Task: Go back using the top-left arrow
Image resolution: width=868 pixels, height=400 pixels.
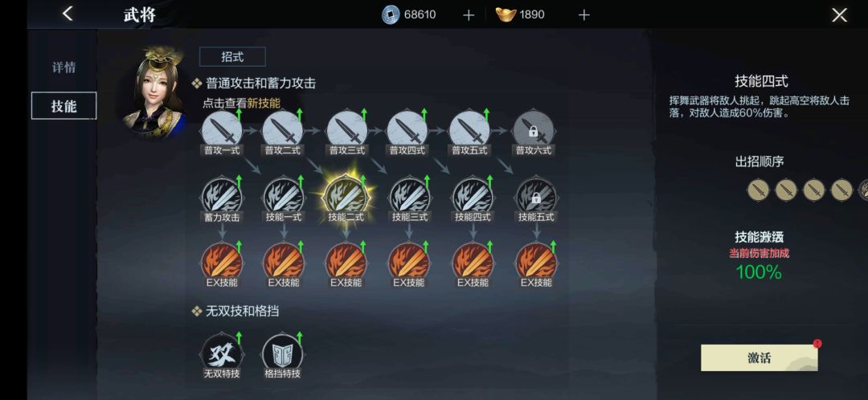Action: tap(68, 14)
